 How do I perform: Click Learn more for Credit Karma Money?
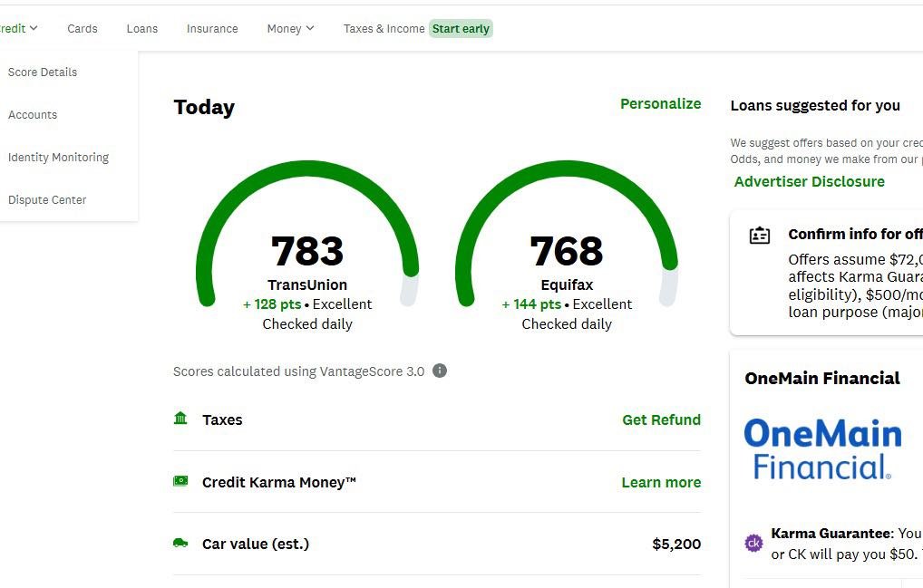[x=661, y=482]
